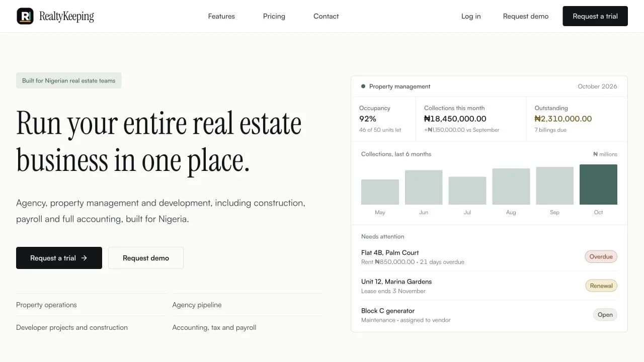Click the ₦18,450,000.00 collections value
The height and width of the screenshot is (362, 644).
tap(455, 119)
